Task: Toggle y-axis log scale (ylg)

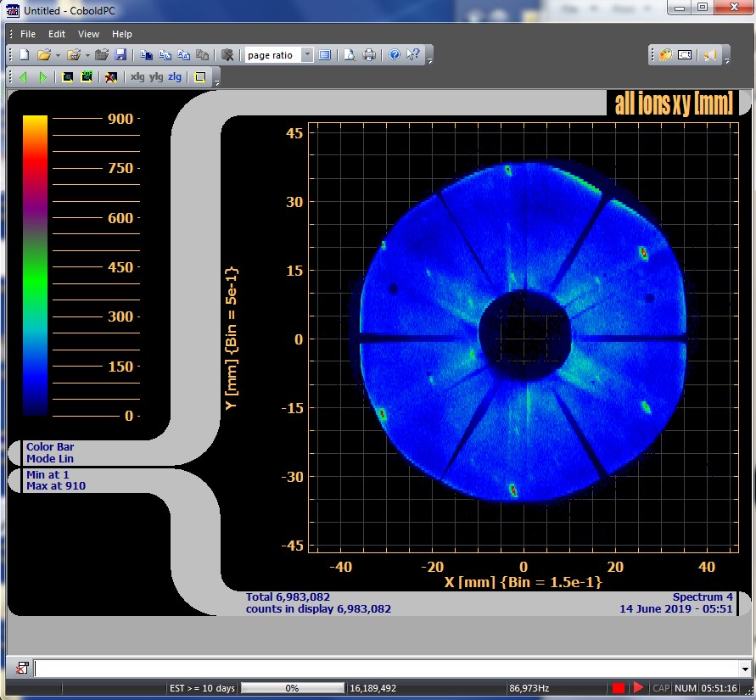Action: (x=155, y=77)
